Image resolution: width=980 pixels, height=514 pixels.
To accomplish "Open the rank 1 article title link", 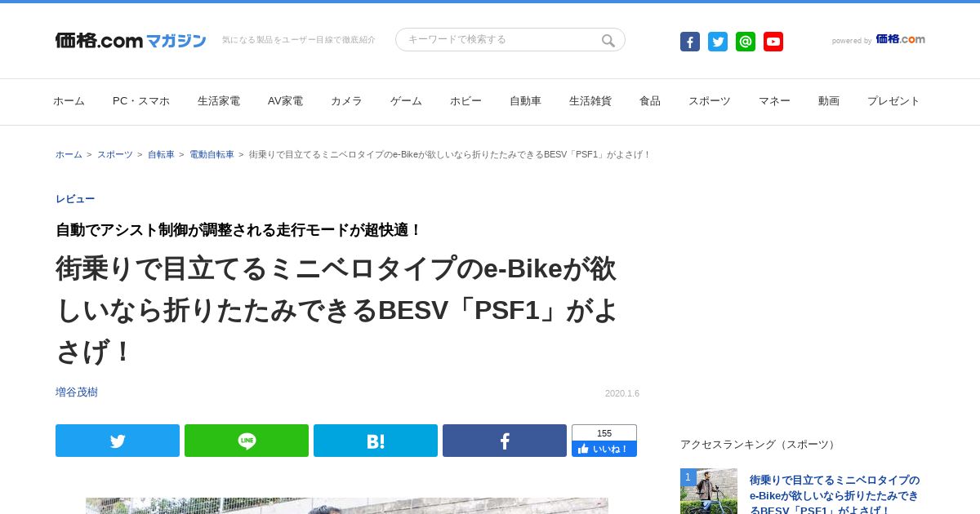I will click(835, 494).
